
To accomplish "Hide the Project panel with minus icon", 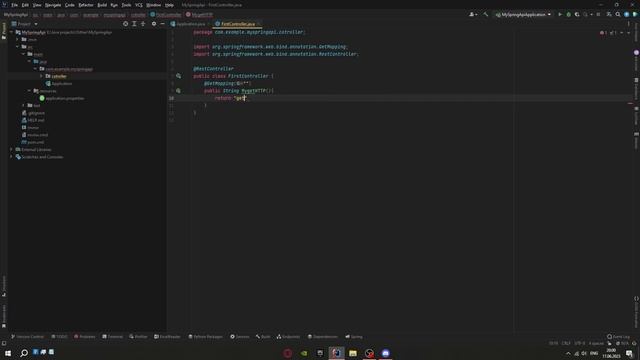I will 162,24.
